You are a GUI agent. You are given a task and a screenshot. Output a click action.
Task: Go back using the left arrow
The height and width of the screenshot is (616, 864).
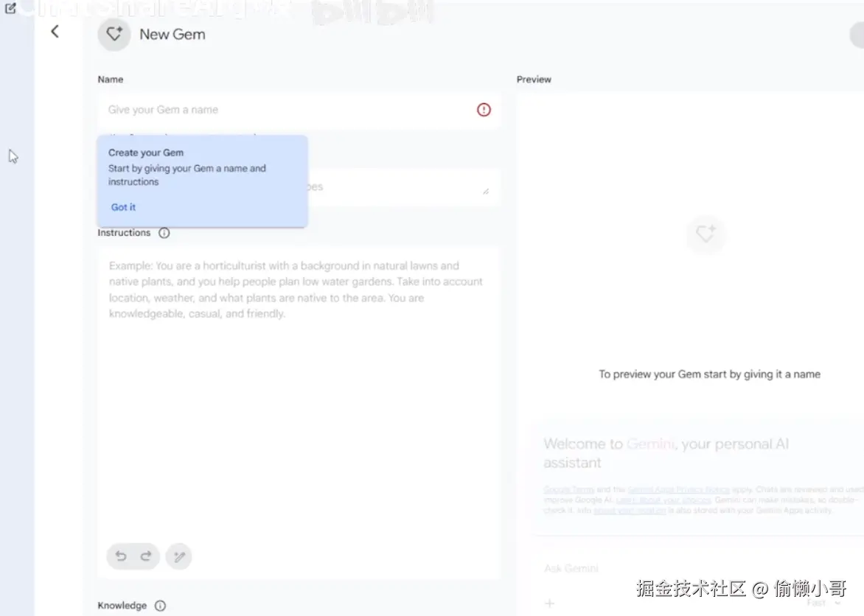55,32
